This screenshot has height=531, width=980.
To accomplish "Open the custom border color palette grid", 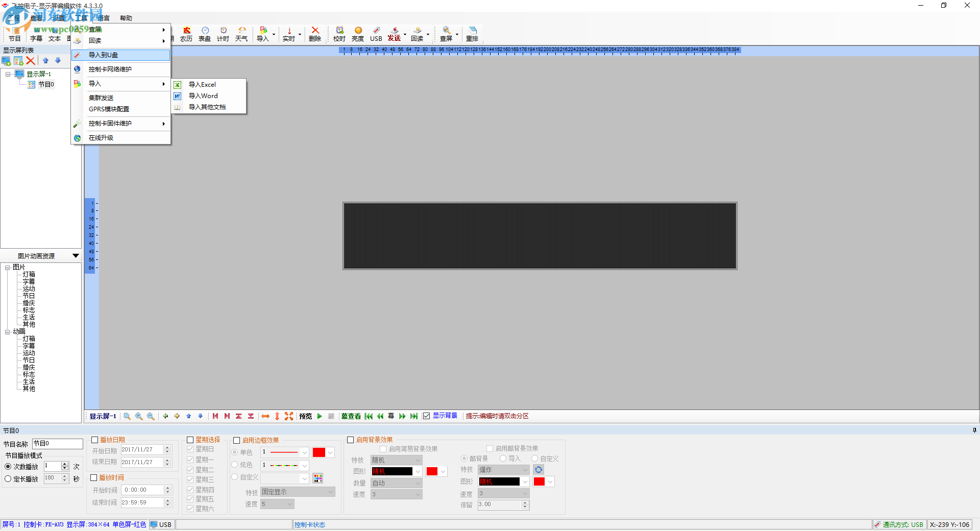I will click(x=318, y=478).
